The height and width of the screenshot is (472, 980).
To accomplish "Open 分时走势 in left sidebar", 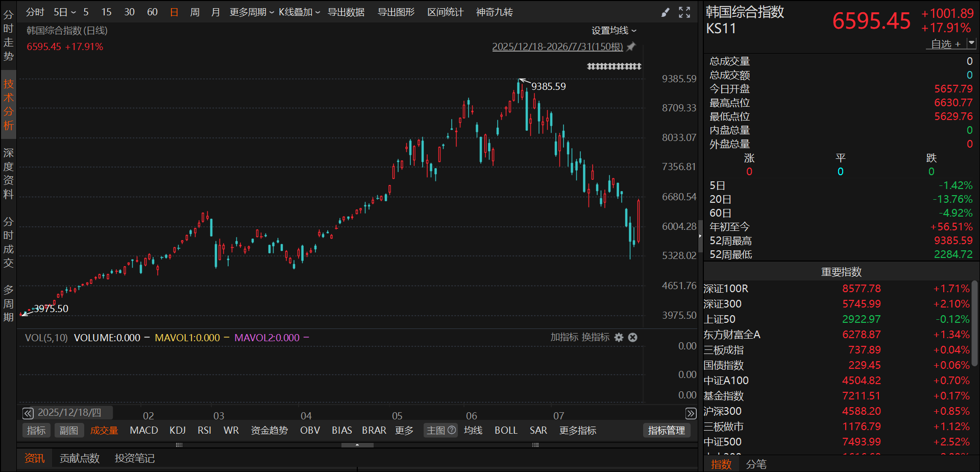I will (8, 35).
